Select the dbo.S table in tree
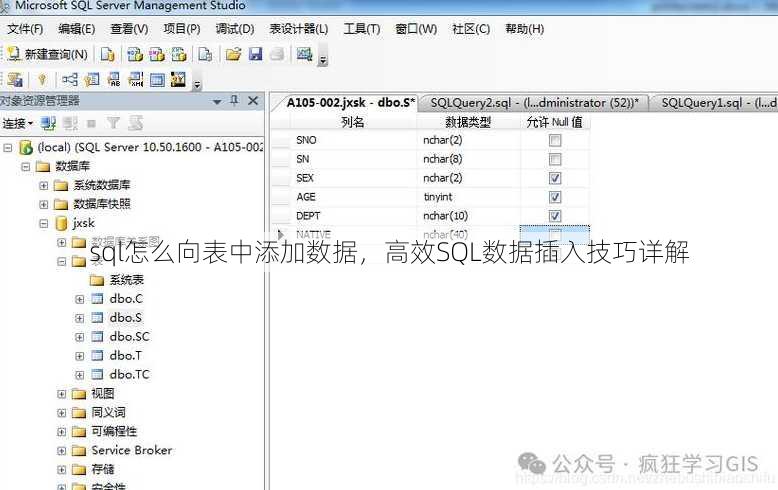The height and width of the screenshot is (490, 778). coord(126,318)
